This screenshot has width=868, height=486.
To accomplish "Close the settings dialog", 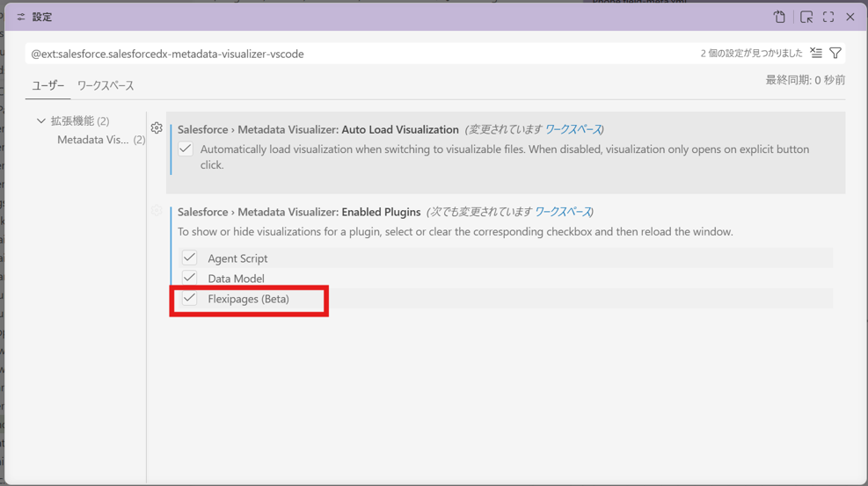I will tap(850, 18).
